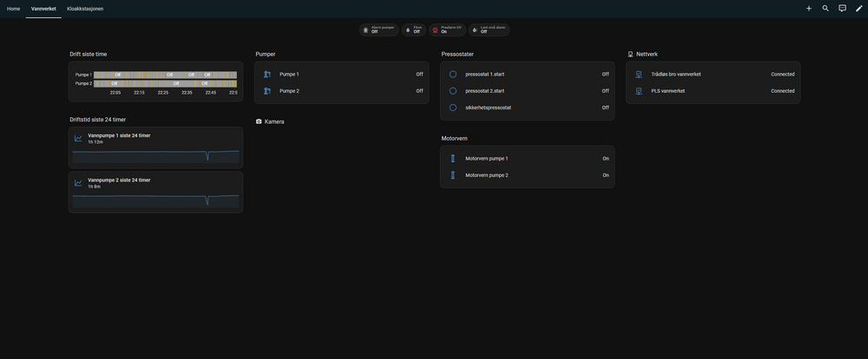This screenshot has width=868, height=359.
Task: Click the plus add icon in header
Action: click(808, 8)
